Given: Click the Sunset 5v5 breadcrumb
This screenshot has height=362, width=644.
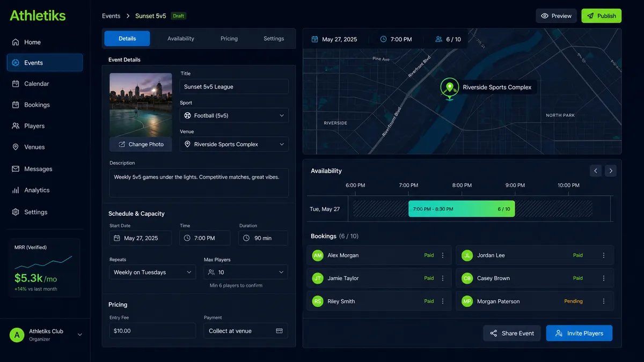Looking at the screenshot, I should click(151, 16).
